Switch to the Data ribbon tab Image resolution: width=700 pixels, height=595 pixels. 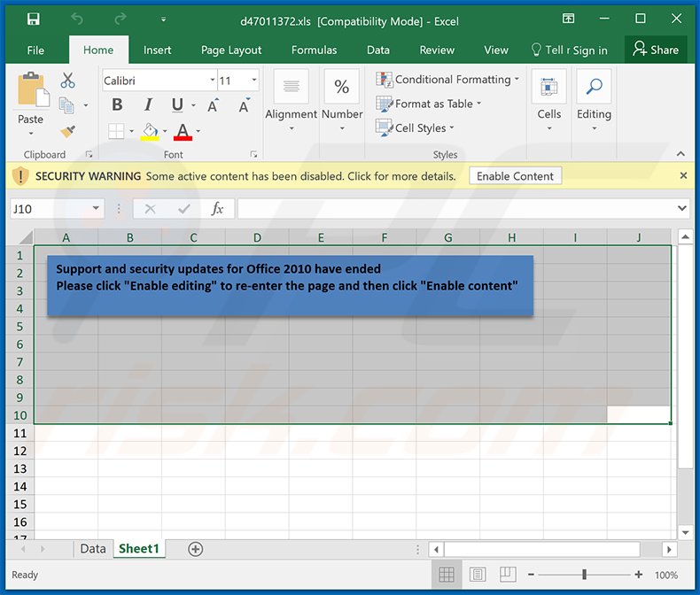pos(378,50)
